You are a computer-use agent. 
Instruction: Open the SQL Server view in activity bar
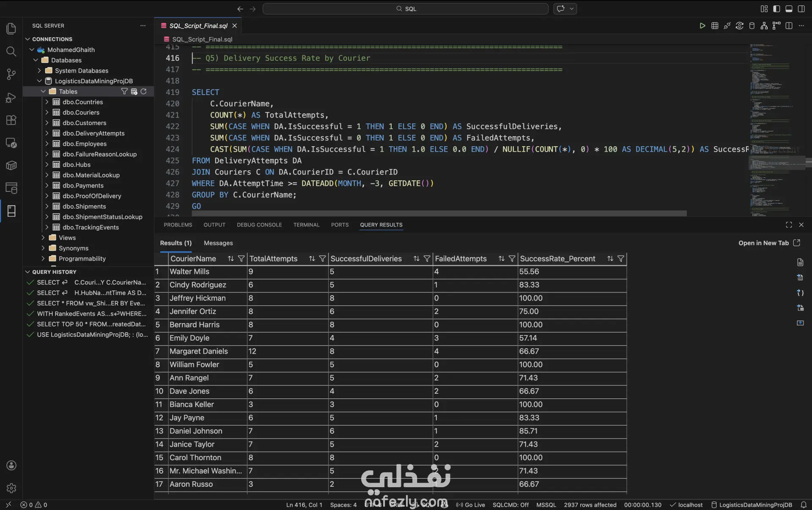(x=11, y=211)
